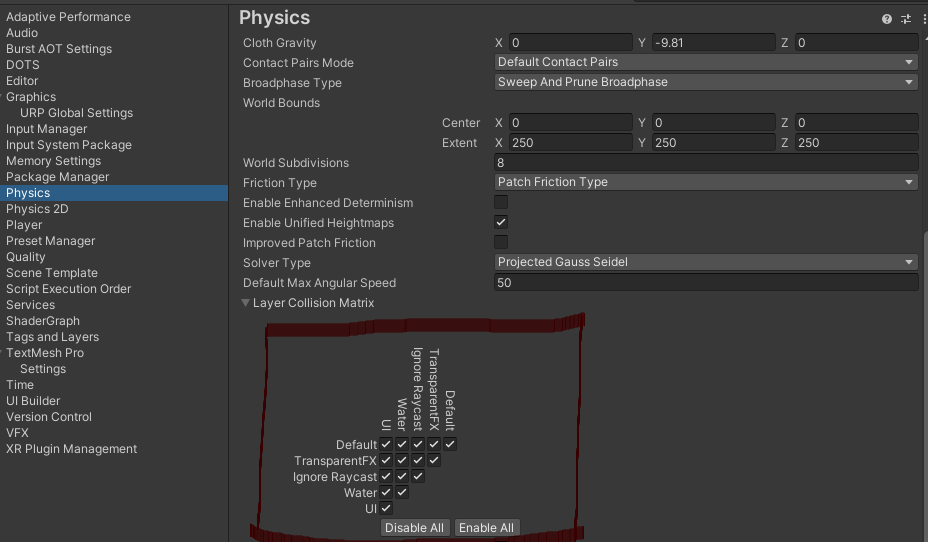The image size is (928, 542).
Task: Open Solver Type dropdown
Action: tap(706, 262)
